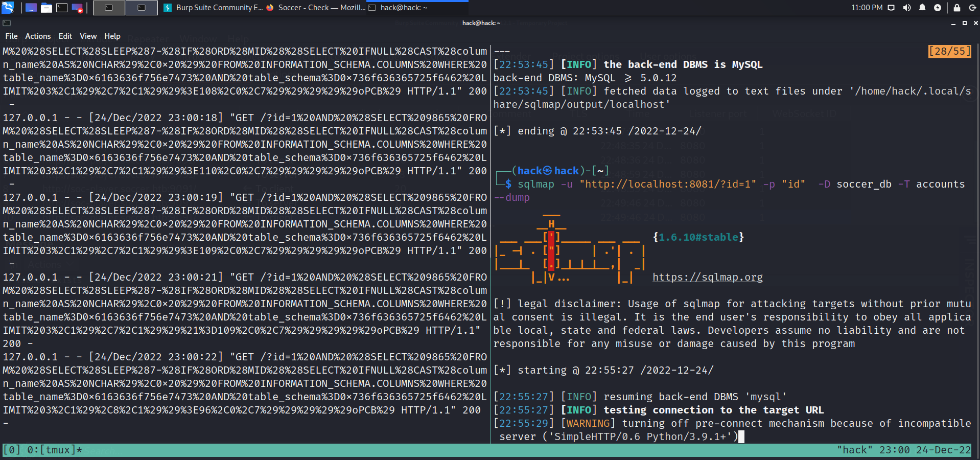Click the terminal cursor block after Python/3.9.1+
980x460 pixels.
pyautogui.click(x=741, y=436)
